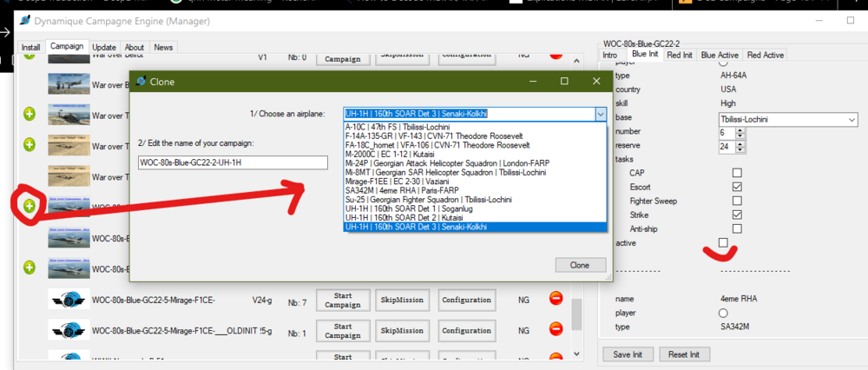Viewport: 868px width, 370px height.
Task: Select player radio for 4eme RHA
Action: [x=723, y=313]
